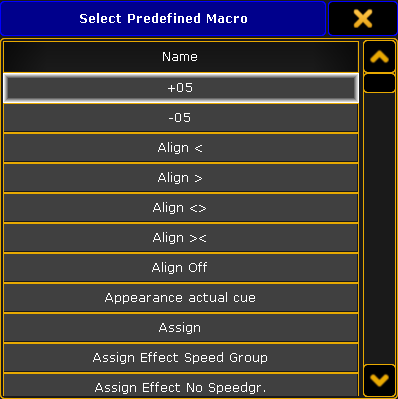This screenshot has width=398, height=399.
Task: Select Assign Effect Speed Group macro
Action: 181,358
